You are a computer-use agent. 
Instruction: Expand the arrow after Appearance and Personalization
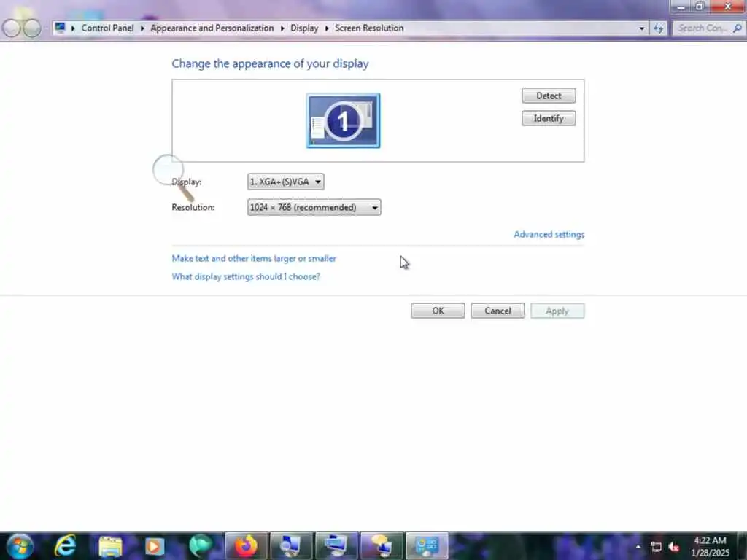pos(282,28)
